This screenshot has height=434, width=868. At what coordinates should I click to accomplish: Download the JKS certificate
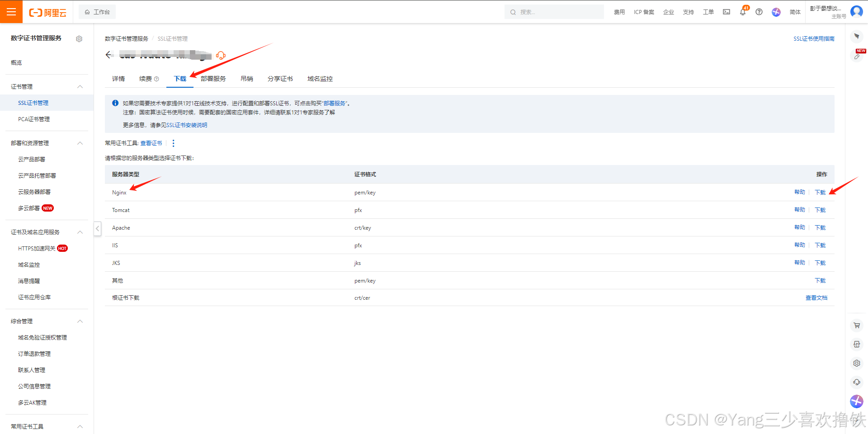(x=820, y=263)
